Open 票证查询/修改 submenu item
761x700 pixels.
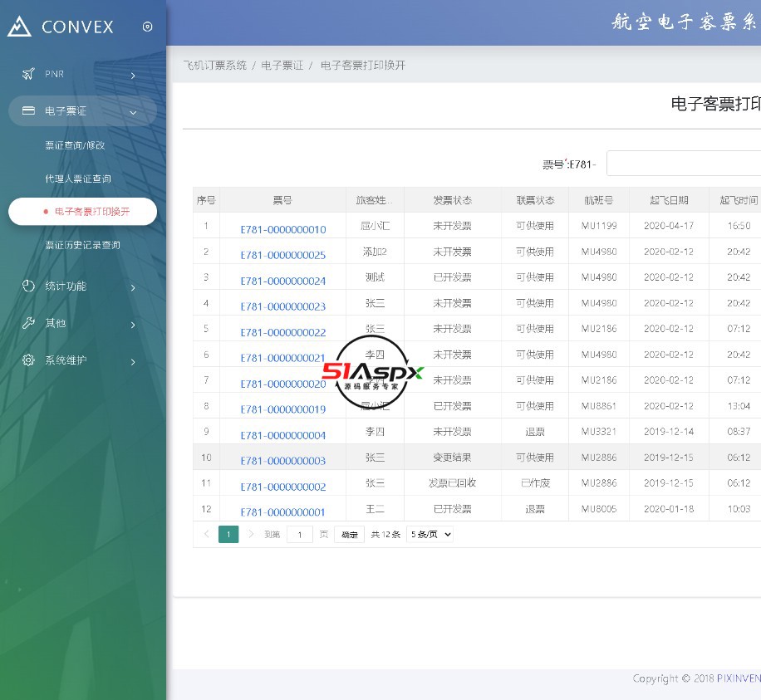pyautogui.click(x=75, y=145)
